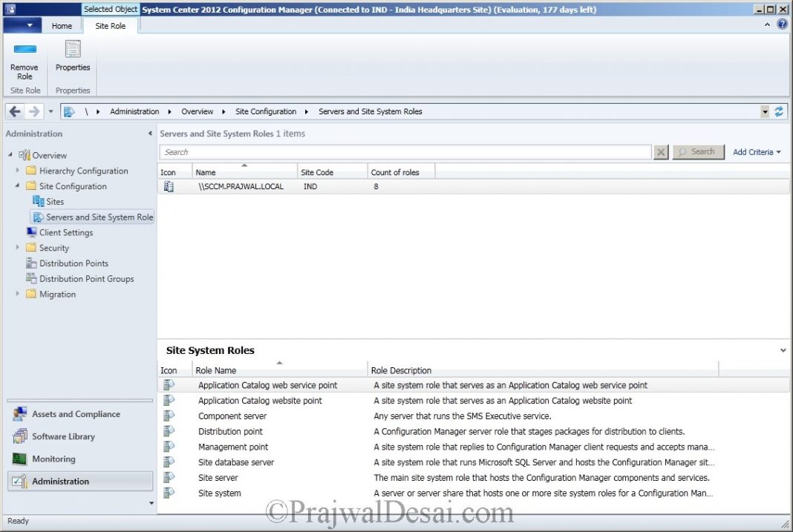Open address bar history dropdown arrow
The image size is (793, 532).
click(x=766, y=111)
